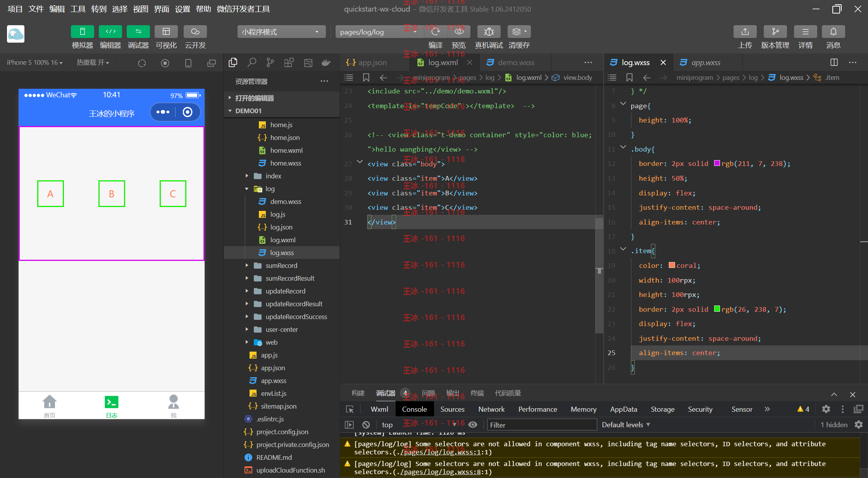Go back in log.wxss editor navigation
This screenshot has height=478, width=868.
647,78
